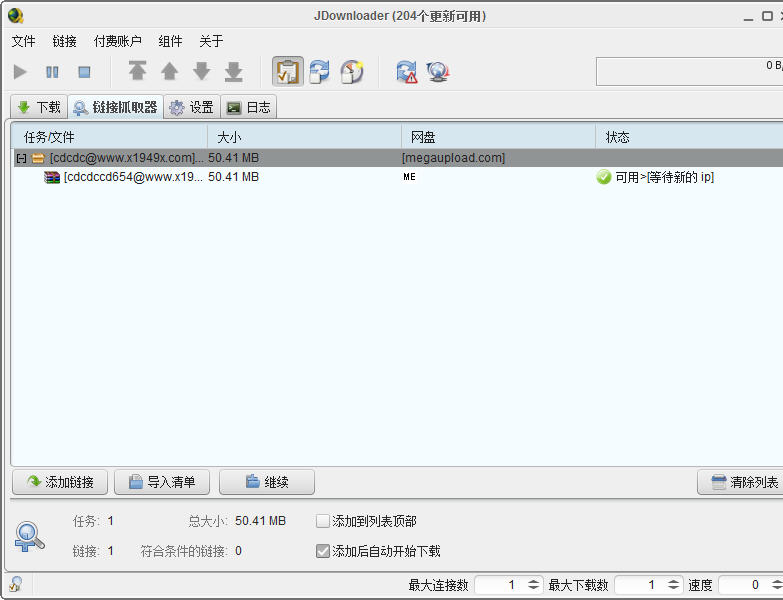Viewport: 783px width, 600px height.
Task: Click the ME hoster icon cell
Action: [x=409, y=177]
